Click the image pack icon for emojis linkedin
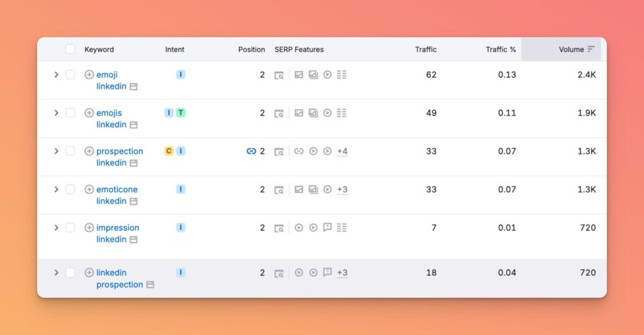The height and width of the screenshot is (335, 644). coord(313,113)
